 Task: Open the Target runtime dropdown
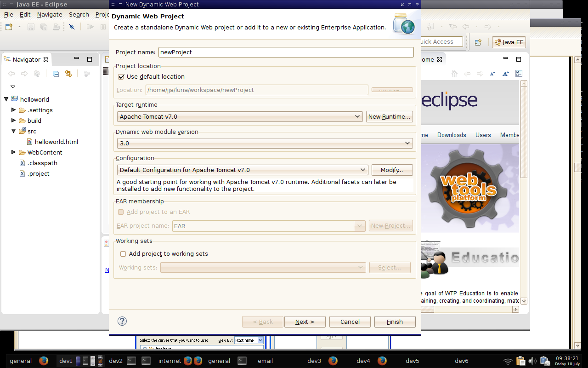pos(240,117)
